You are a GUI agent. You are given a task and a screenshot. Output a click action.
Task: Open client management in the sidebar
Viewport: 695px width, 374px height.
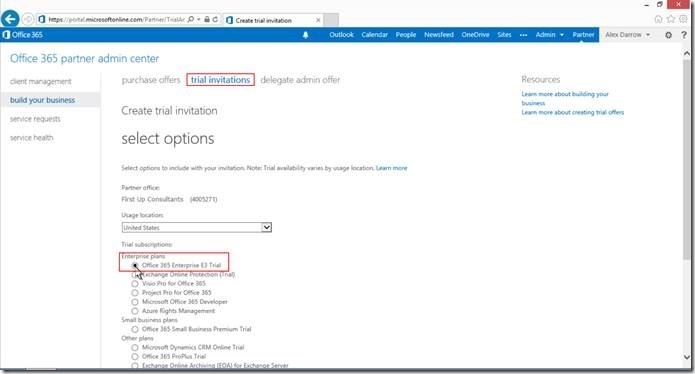point(41,82)
